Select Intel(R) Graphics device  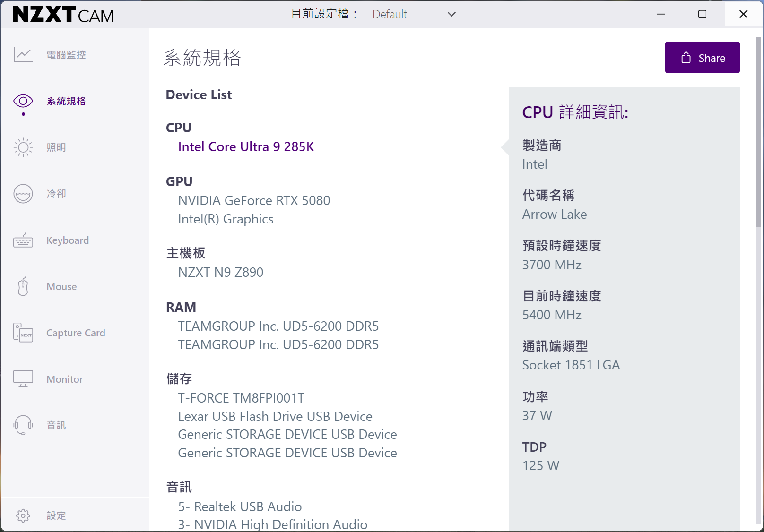point(226,219)
